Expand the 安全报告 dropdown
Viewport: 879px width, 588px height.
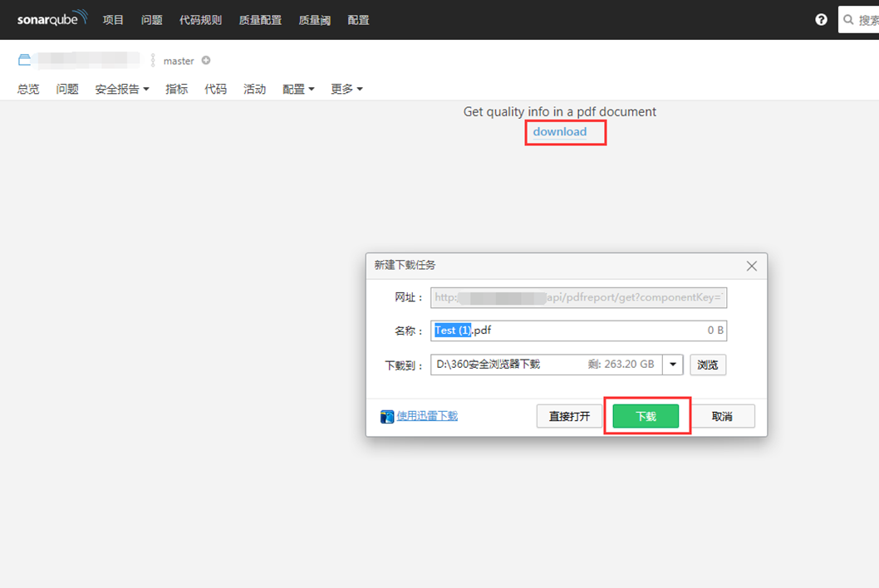[122, 89]
